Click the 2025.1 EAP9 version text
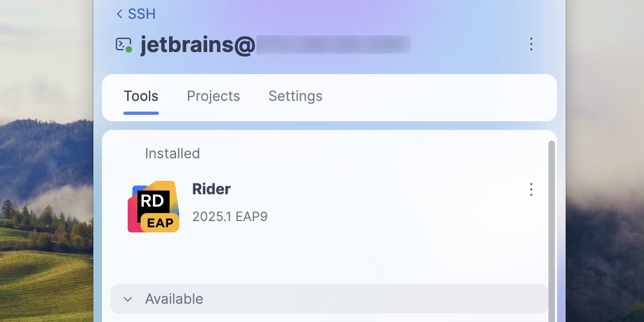The height and width of the screenshot is (322, 644). [230, 217]
